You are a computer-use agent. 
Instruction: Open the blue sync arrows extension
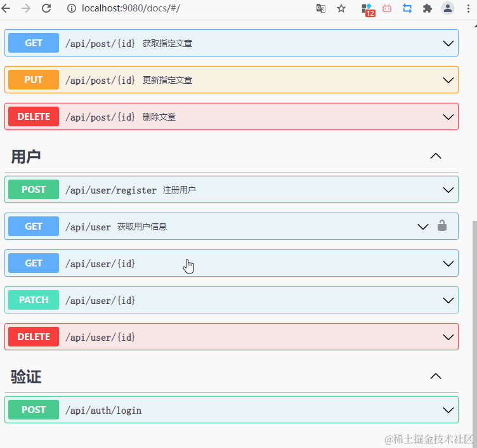[407, 8]
